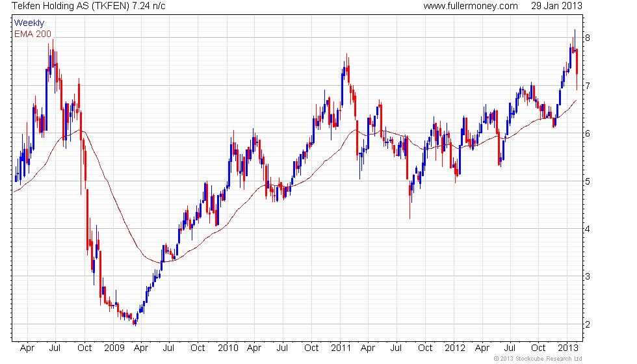Click the first Apr label on time axis
The image size is (637, 364).
point(27,348)
